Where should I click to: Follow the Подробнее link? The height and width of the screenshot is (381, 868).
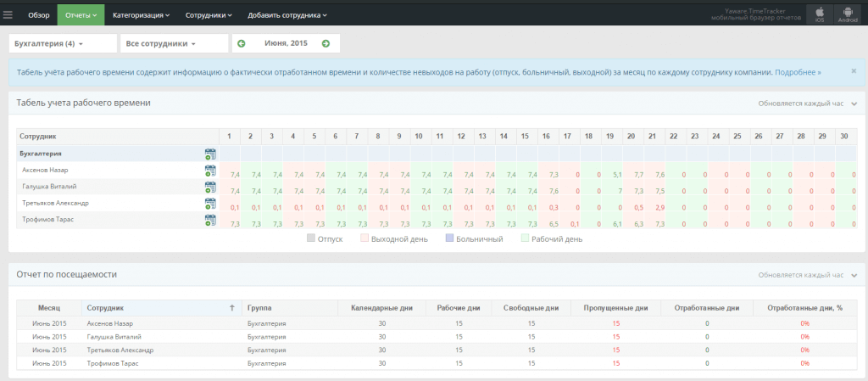point(797,73)
